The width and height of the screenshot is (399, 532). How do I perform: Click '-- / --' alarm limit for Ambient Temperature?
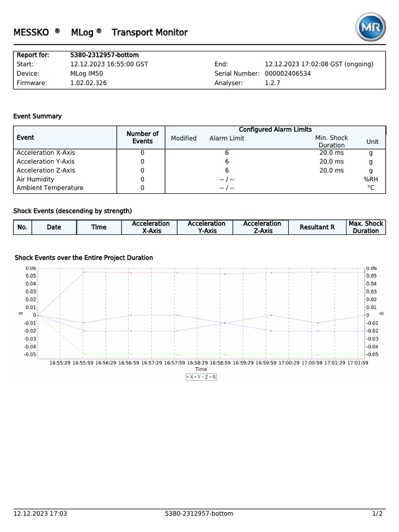[227, 188]
